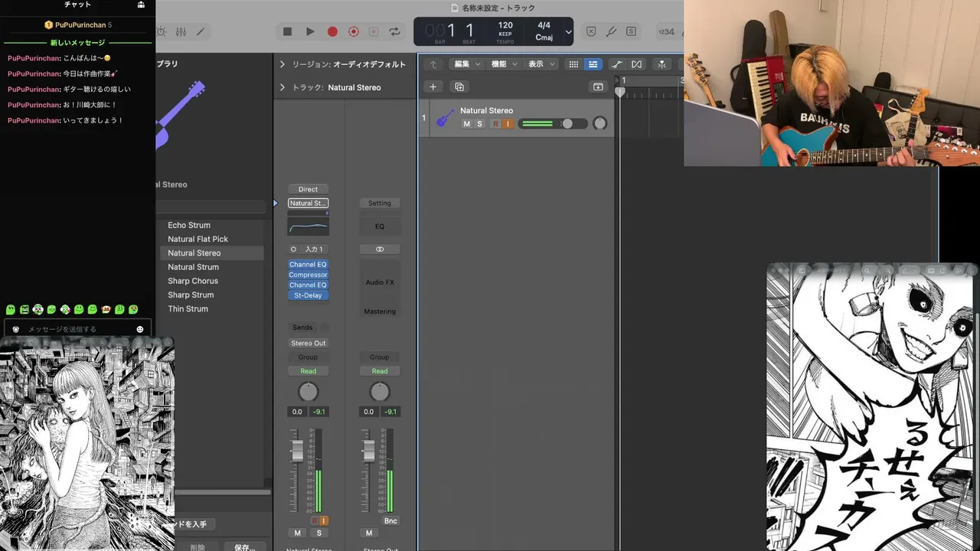Open Natural Stereo strip Read automation mode
Viewport: 980px width, 551px height.
[308, 371]
